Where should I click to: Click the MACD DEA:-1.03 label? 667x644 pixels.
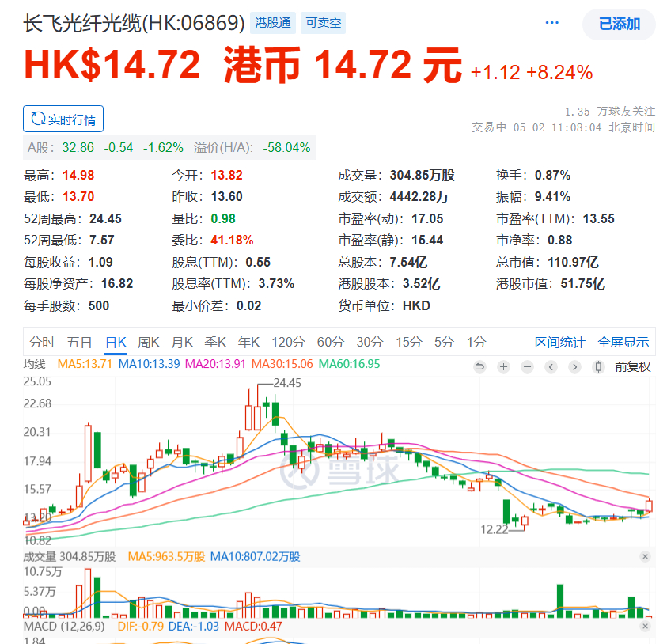194,626
